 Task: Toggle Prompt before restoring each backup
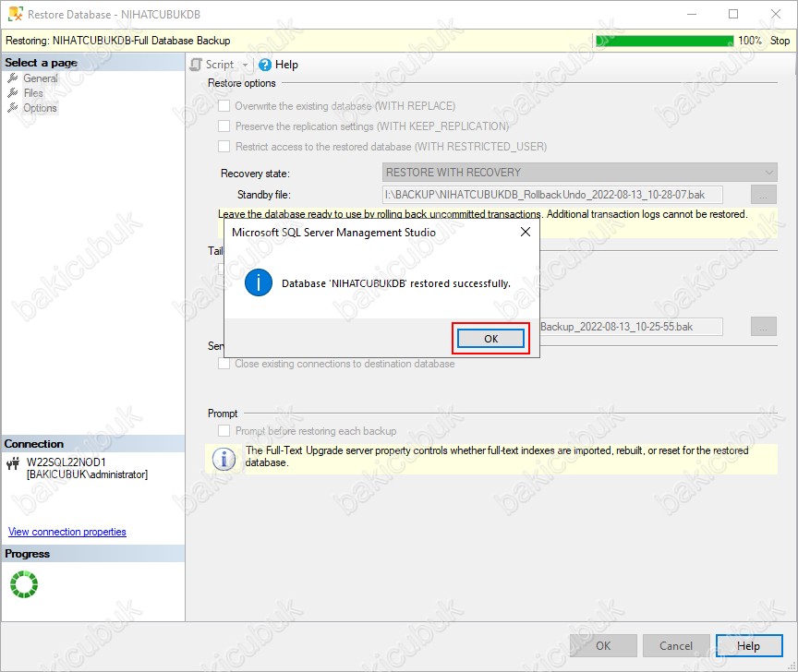point(224,431)
